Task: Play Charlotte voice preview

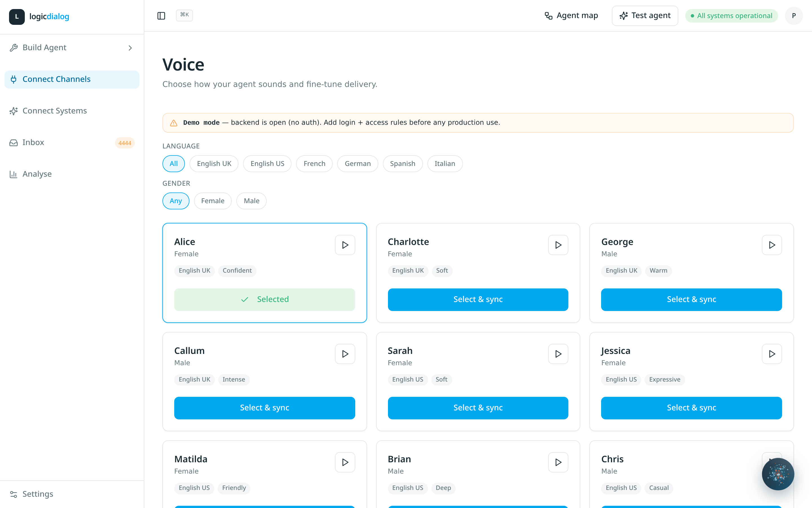Action: click(x=558, y=245)
